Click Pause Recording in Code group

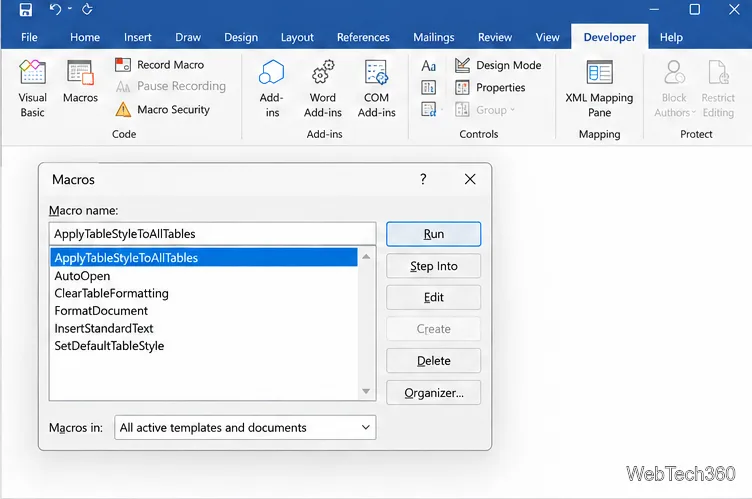point(171,86)
